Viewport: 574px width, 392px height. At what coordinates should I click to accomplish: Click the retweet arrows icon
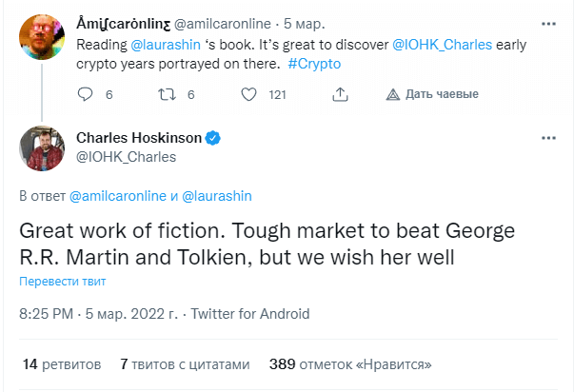[x=167, y=94]
